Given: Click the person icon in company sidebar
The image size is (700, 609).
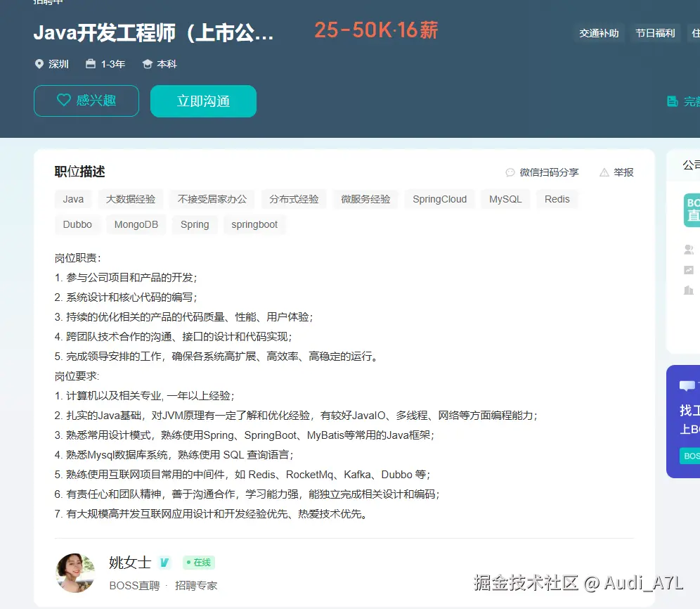Looking at the screenshot, I should [689, 249].
